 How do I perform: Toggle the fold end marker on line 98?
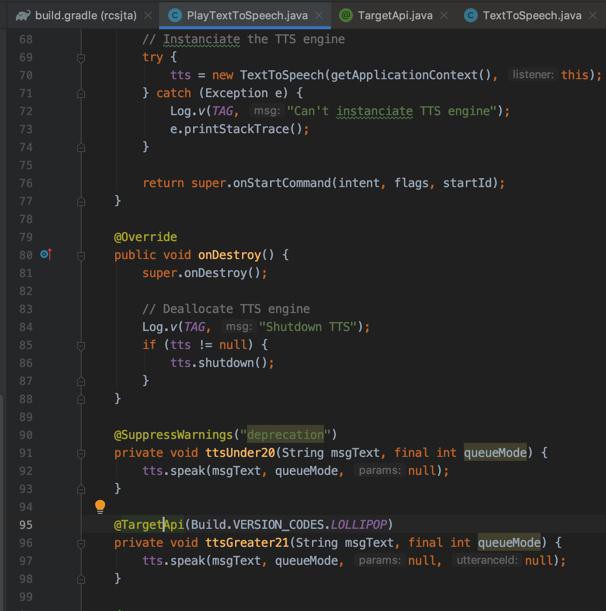pyautogui.click(x=81, y=579)
